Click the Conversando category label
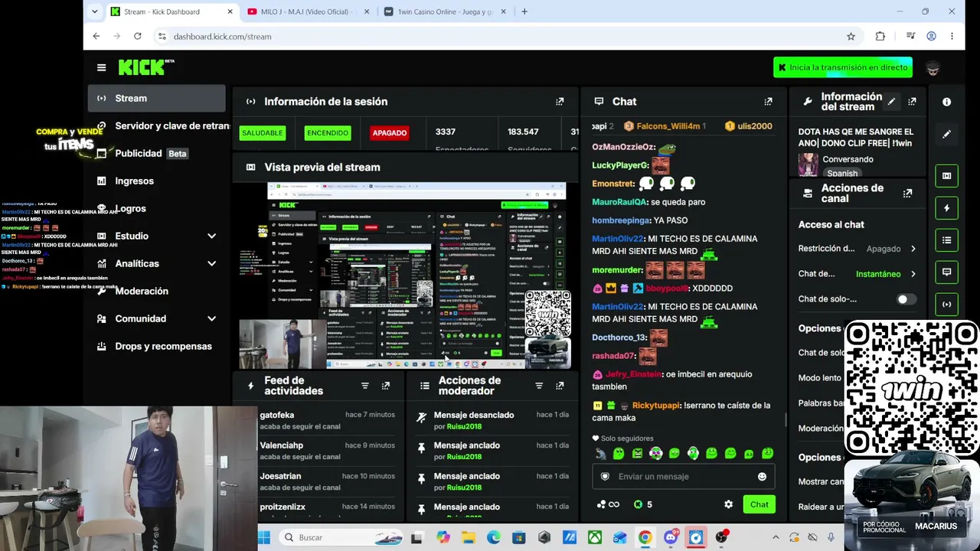Viewport: 980px width, 551px height. (x=848, y=159)
